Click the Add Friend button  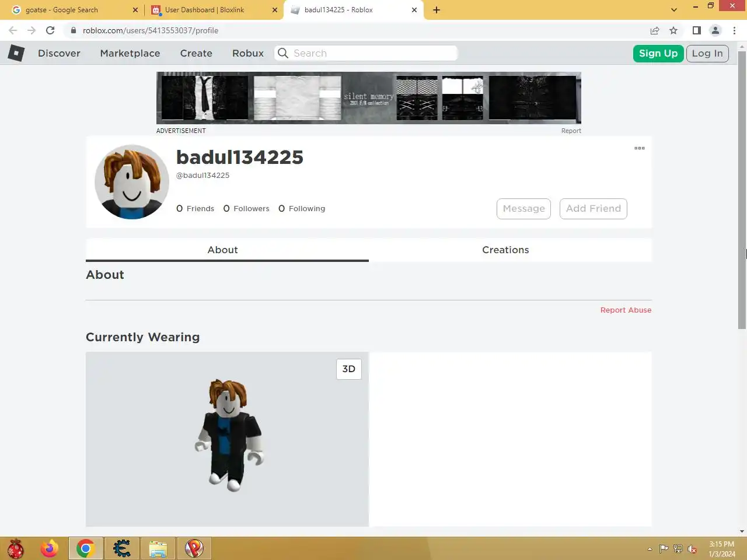[x=594, y=209]
